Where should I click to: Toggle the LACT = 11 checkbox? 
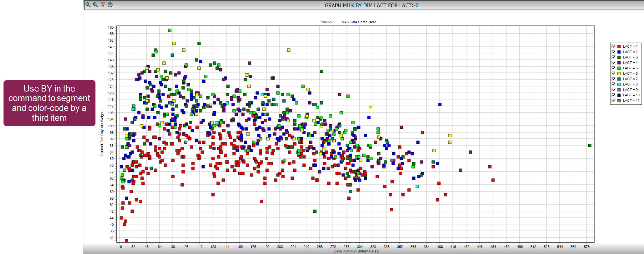click(613, 100)
